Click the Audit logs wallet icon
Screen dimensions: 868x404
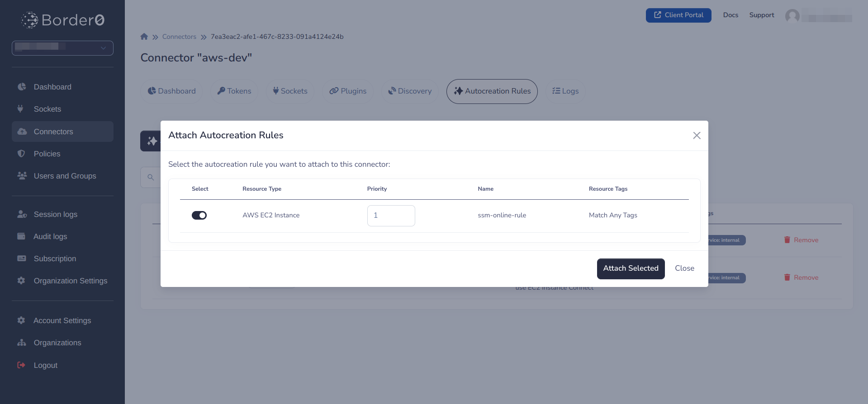(21, 236)
